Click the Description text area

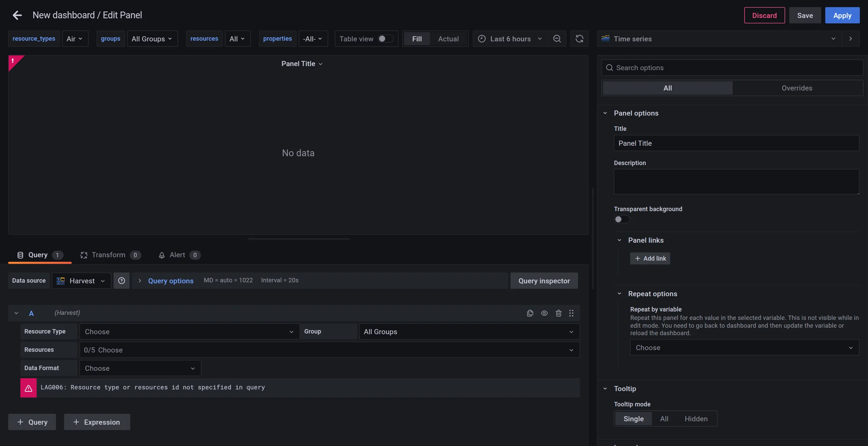pos(736,182)
